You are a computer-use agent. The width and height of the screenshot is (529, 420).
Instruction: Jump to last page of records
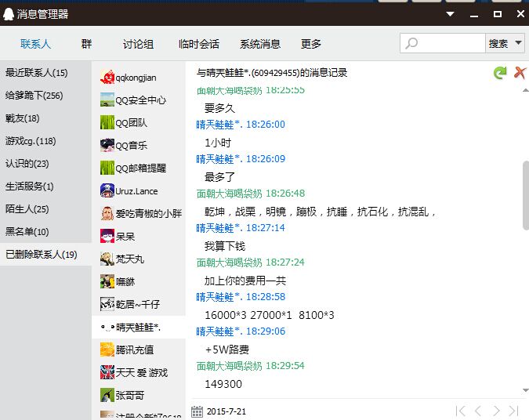tap(514, 411)
